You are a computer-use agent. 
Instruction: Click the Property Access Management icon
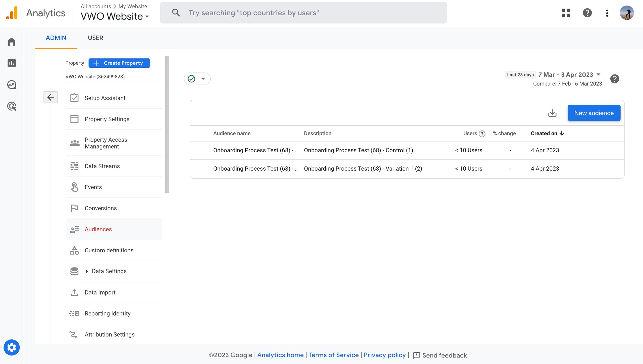click(x=74, y=142)
